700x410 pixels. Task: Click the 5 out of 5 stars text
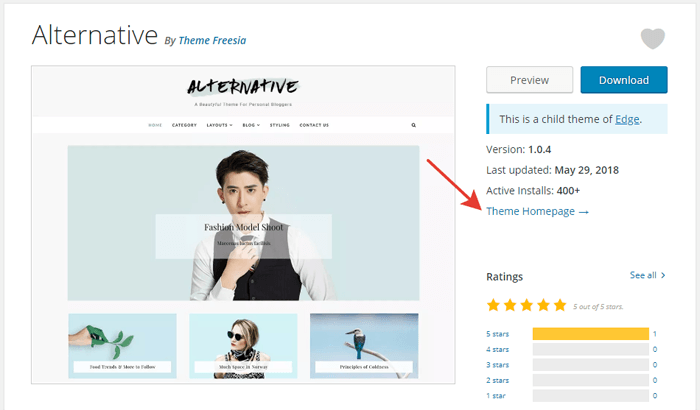[598, 307]
